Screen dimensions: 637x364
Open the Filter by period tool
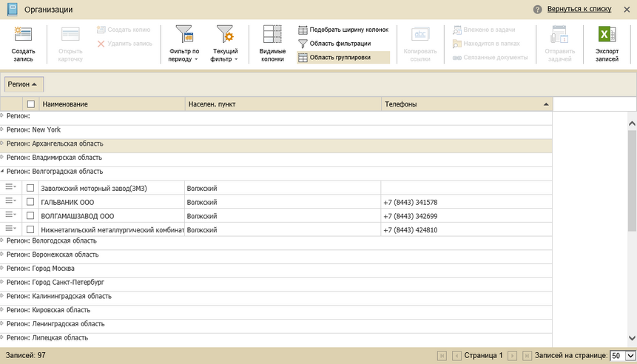coord(184,35)
